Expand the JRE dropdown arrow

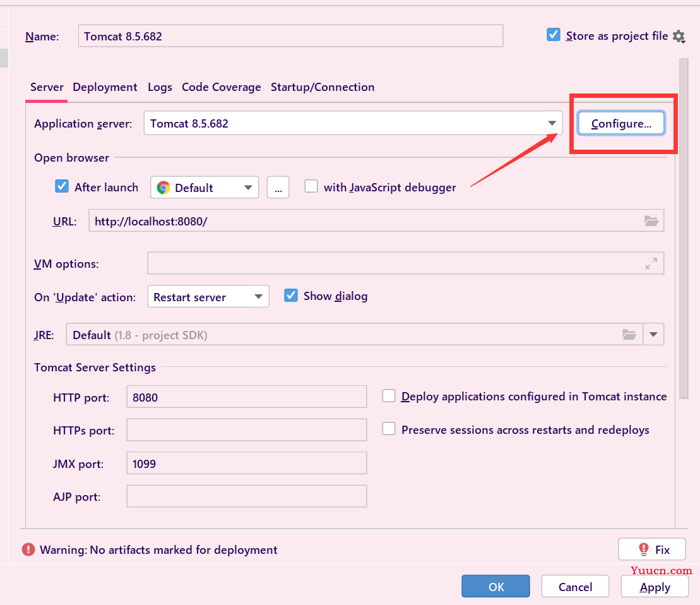click(653, 335)
